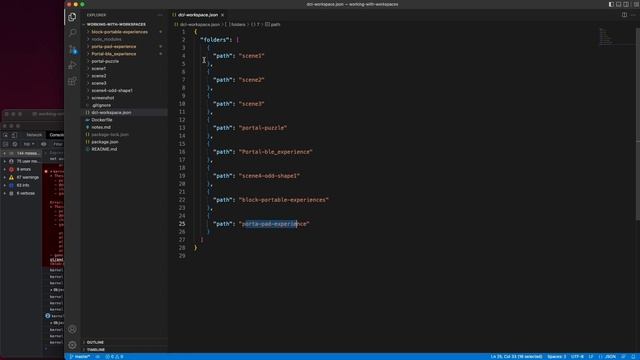Click the split editor right icon

click(624, 15)
